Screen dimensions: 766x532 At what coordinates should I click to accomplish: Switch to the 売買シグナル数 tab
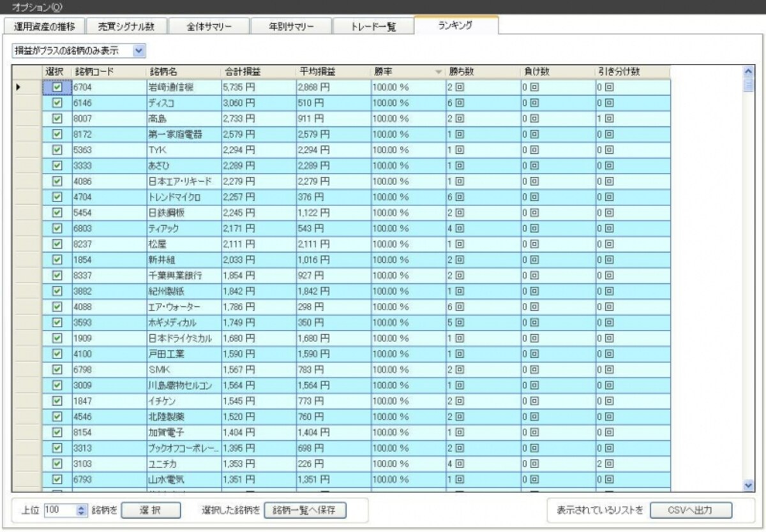(x=128, y=27)
